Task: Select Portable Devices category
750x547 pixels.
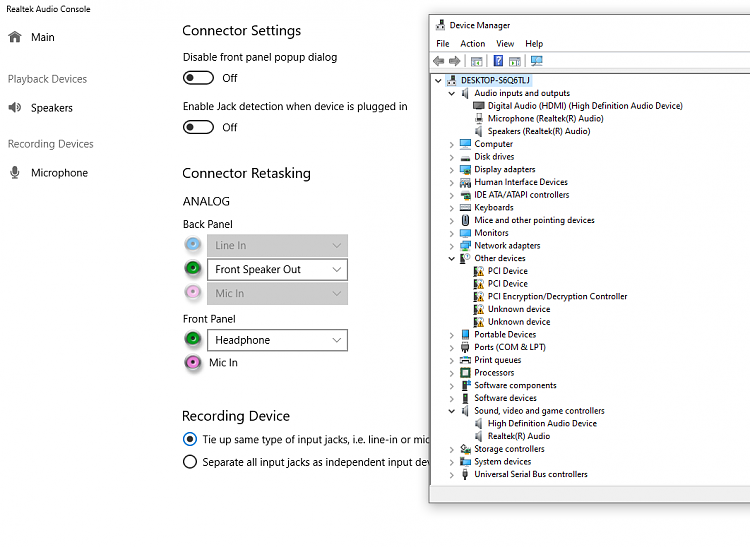Action: pyautogui.click(x=505, y=334)
